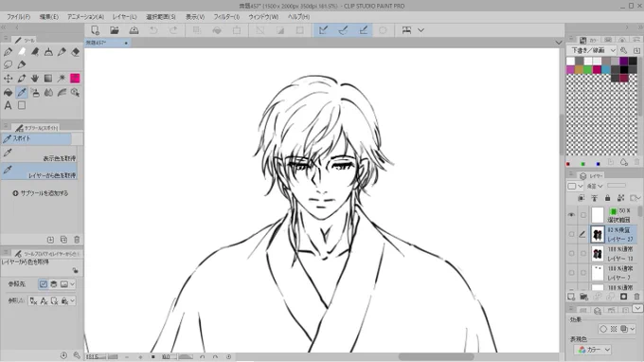Toggle Snap to Grid in command bar
Image resolution: width=644 pixels, height=362 pixels.
pos(363,30)
